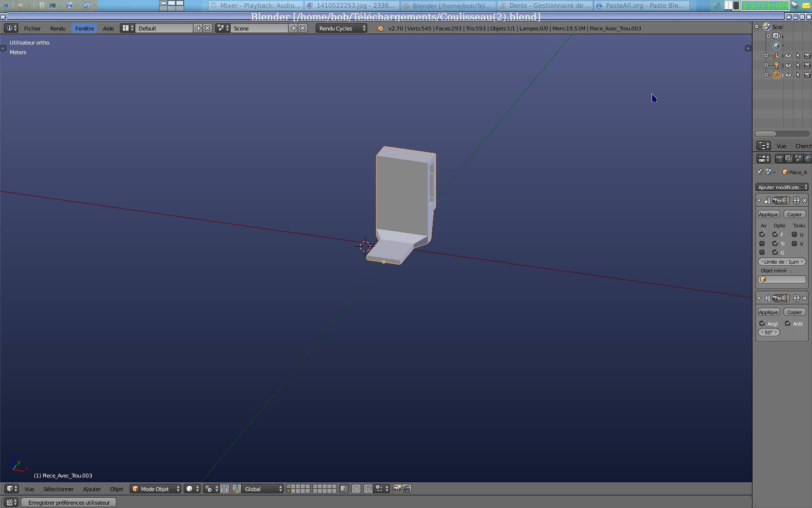812x508 pixels.
Task: Uncheck the Angl checkbox in edge split modifier
Action: [x=762, y=324]
